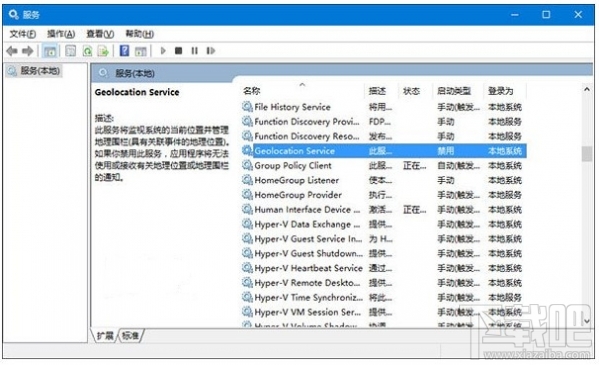The image size is (599, 365).
Task: Sort by the 启动类型 column header
Action: (x=454, y=91)
